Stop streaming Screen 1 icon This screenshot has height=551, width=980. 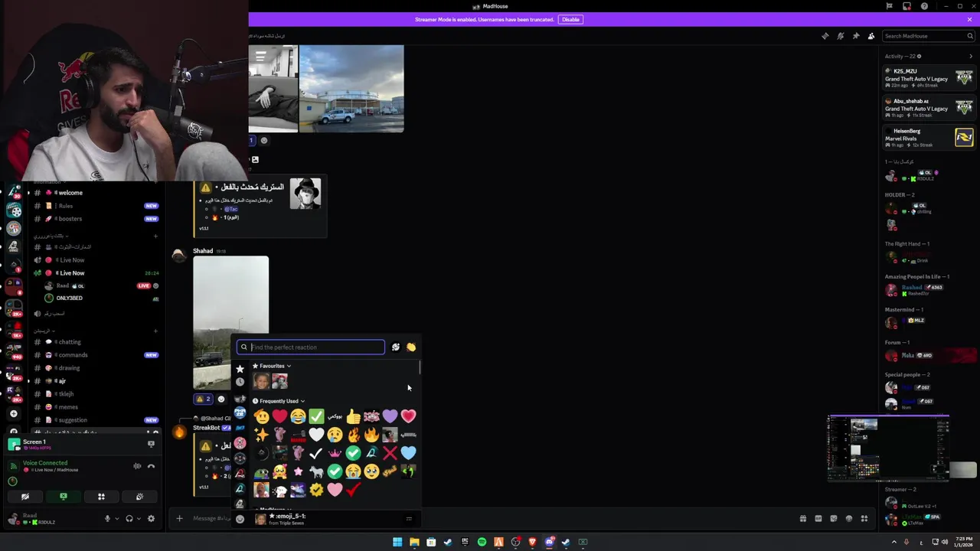(151, 444)
